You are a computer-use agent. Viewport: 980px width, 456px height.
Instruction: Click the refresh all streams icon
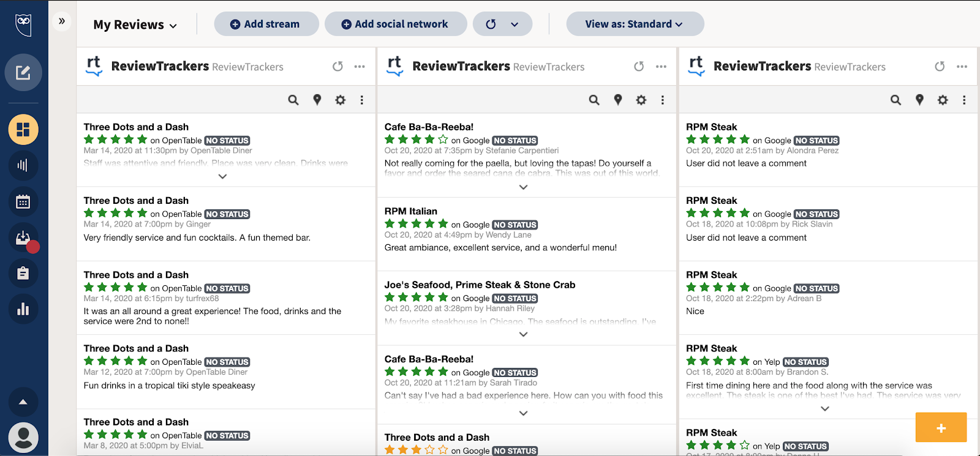click(x=491, y=24)
